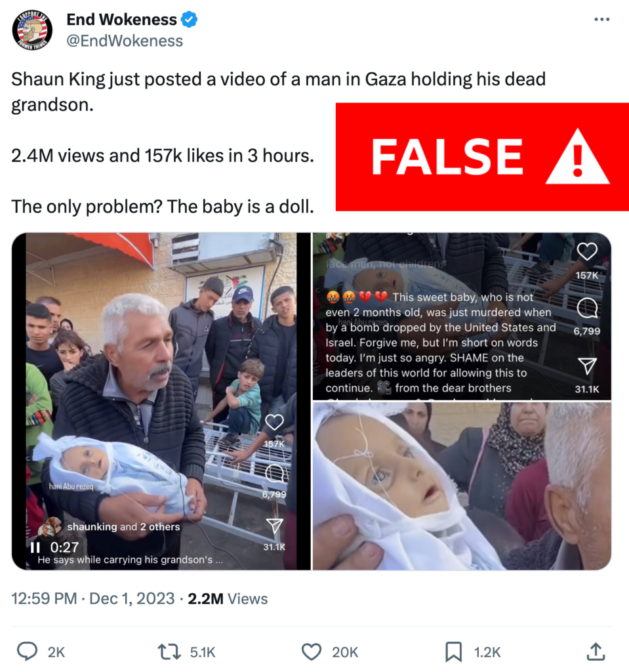This screenshot has height=672, width=629.
Task: Toggle the like heart showing 20K
Action: tap(312, 652)
